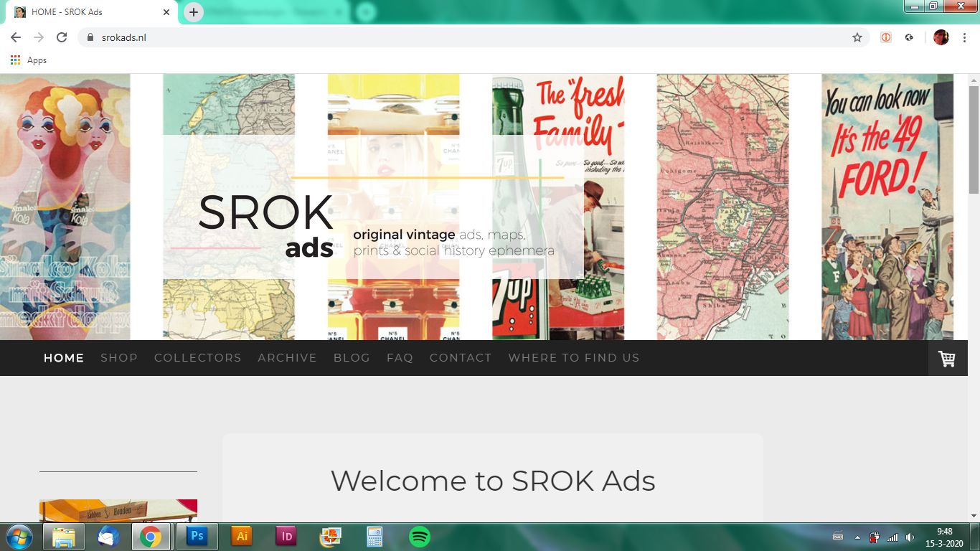Open the on-screen keyboard tray icon

coord(838,537)
